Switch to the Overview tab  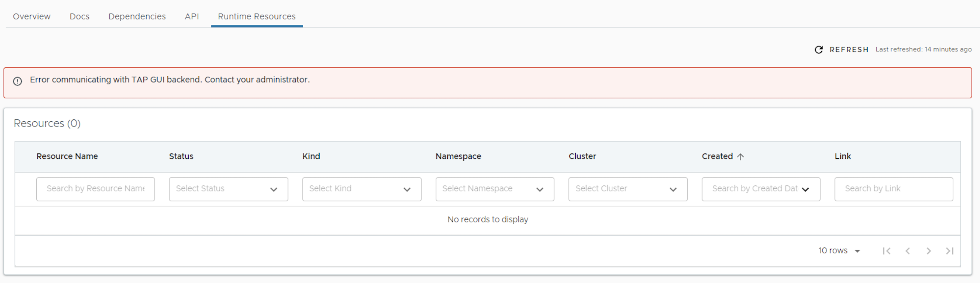[x=31, y=16]
